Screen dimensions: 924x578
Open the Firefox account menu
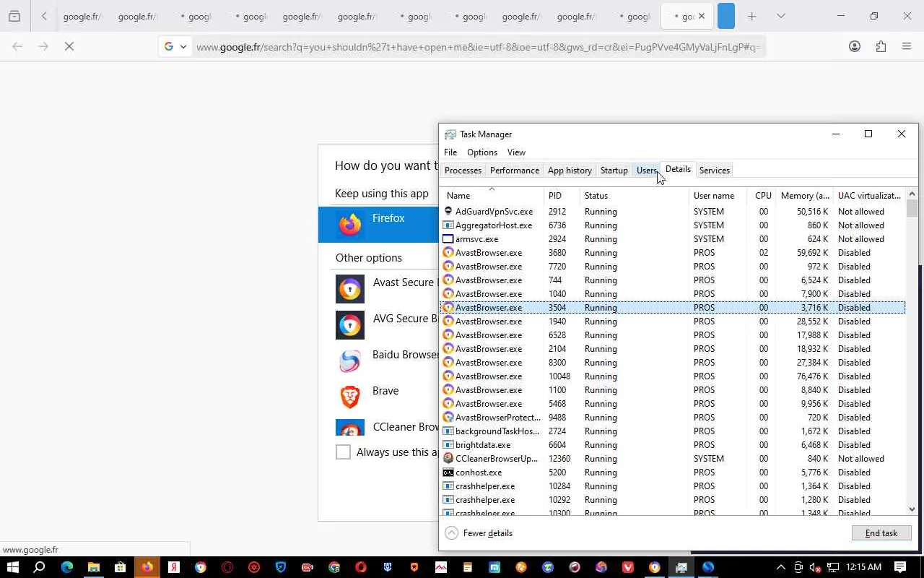[x=855, y=46]
